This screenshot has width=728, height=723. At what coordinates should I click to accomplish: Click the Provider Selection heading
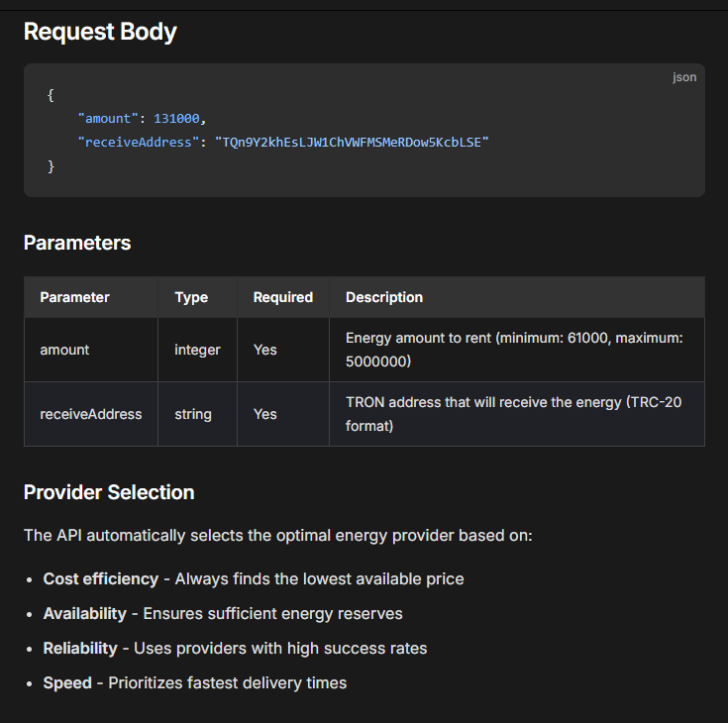tap(109, 492)
